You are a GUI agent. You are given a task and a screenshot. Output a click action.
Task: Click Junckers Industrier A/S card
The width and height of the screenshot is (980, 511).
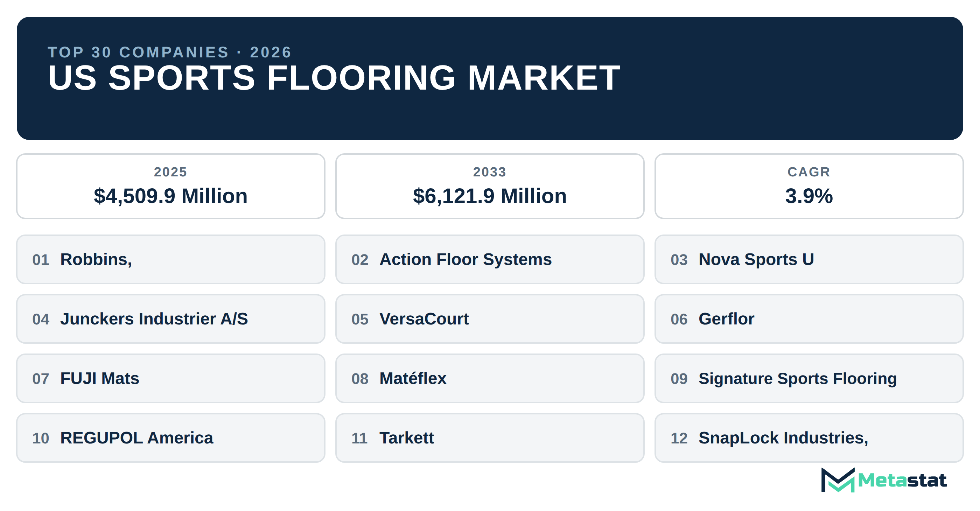[x=171, y=319]
